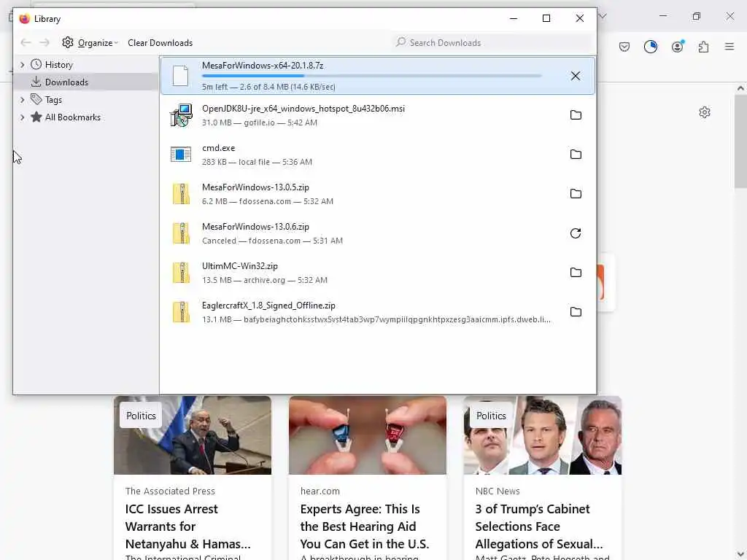Screen dimensions: 747x560
Task: Open the list all tabs chevron in Firefox
Action: point(602,16)
